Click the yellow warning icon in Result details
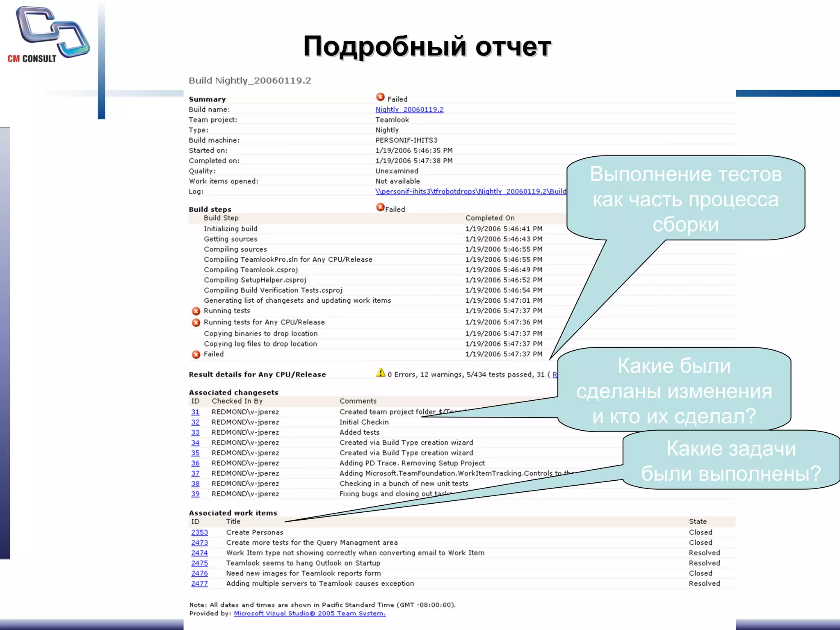Screen dimensions: 840x630 click(381, 372)
